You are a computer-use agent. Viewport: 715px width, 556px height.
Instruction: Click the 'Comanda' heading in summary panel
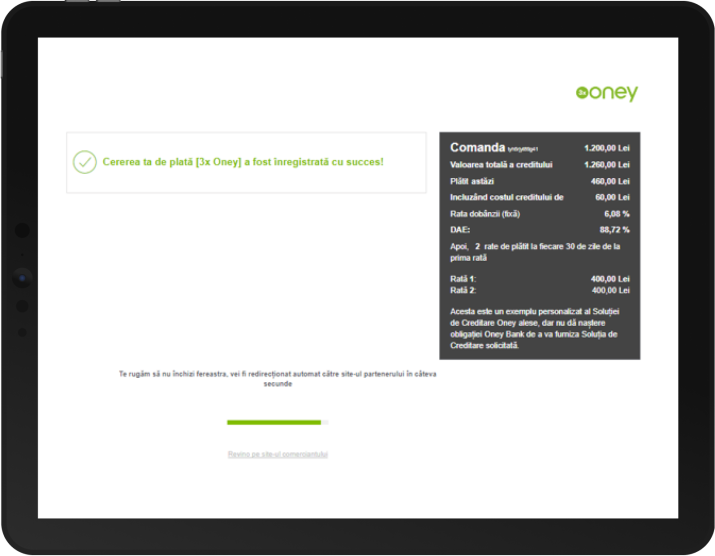click(477, 147)
